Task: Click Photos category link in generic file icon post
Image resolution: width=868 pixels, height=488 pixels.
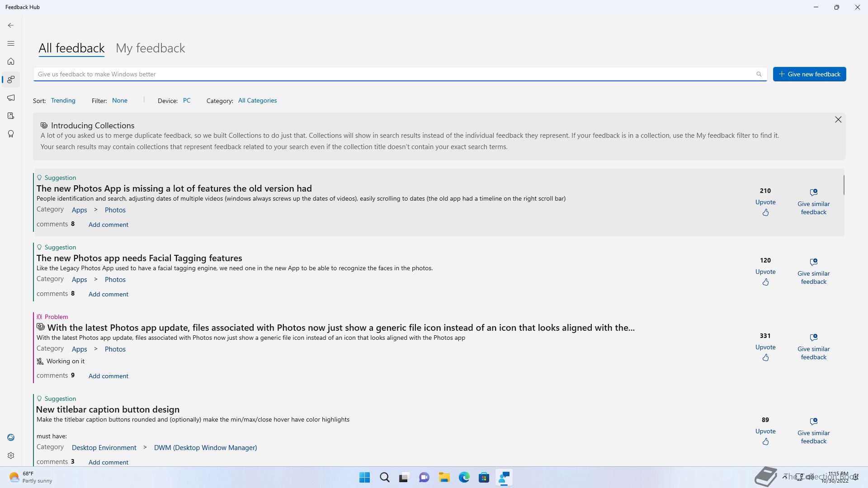Action: [115, 349]
